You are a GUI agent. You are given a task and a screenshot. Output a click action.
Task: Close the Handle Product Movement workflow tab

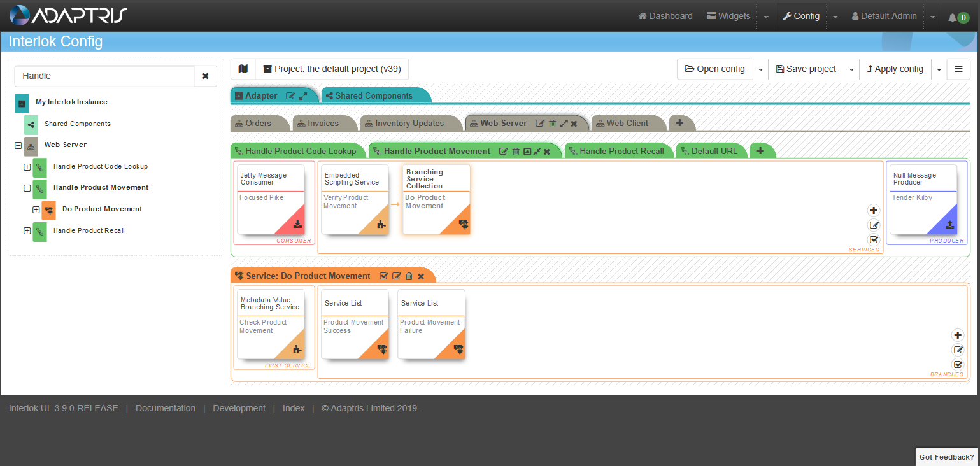(x=546, y=152)
